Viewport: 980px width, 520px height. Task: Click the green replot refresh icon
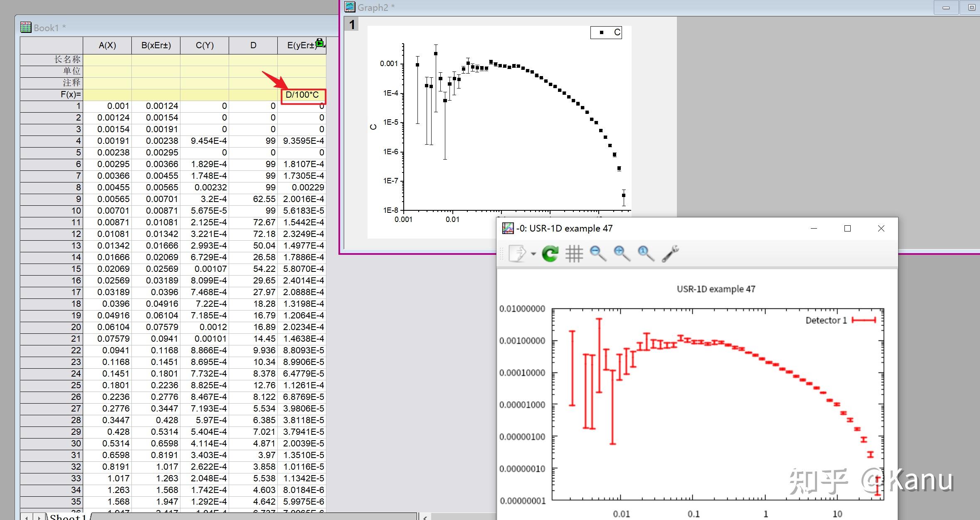550,253
